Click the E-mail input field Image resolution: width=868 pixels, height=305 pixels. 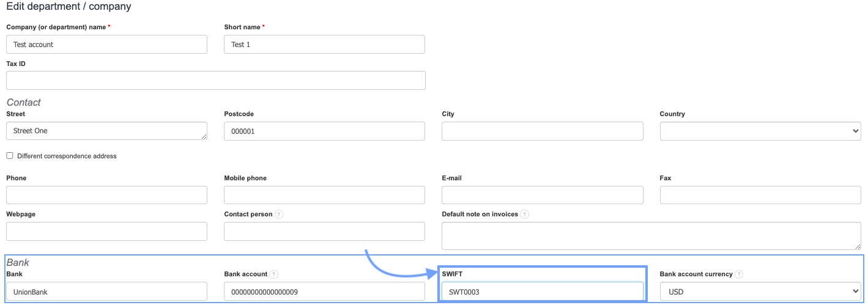click(542, 195)
